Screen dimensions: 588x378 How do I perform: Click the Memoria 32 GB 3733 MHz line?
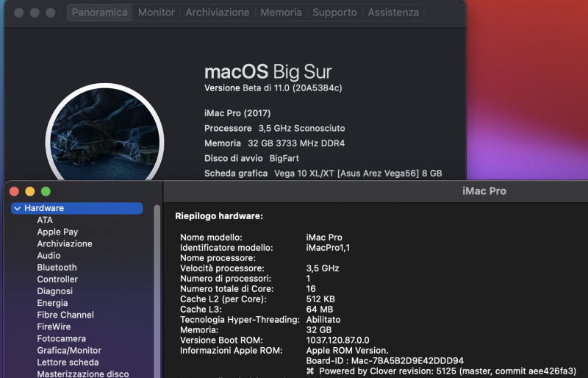[x=274, y=143]
